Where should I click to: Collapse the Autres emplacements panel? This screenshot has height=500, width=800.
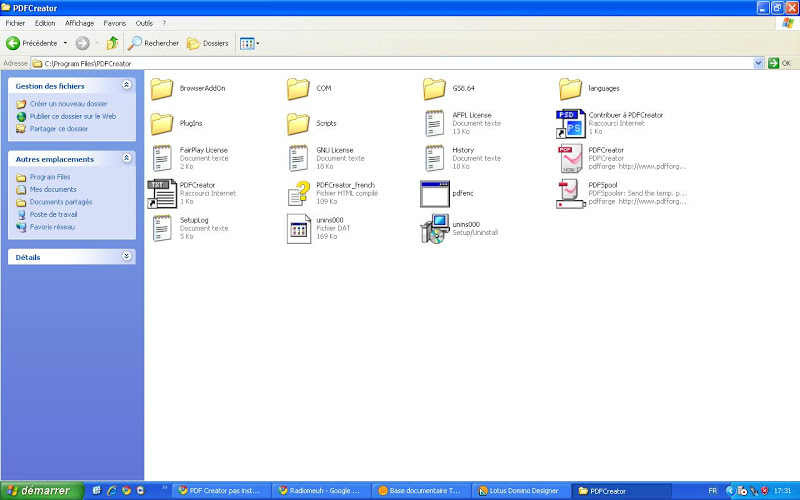(x=127, y=158)
